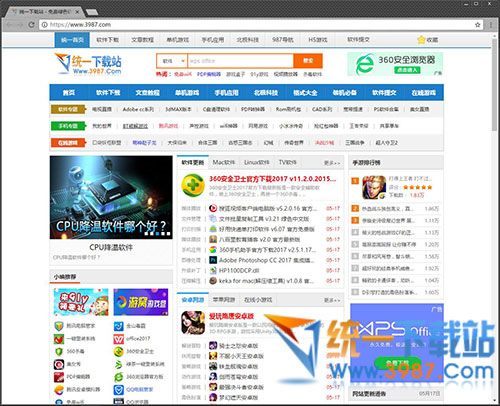Switch to the Linux software tab

click(x=256, y=162)
